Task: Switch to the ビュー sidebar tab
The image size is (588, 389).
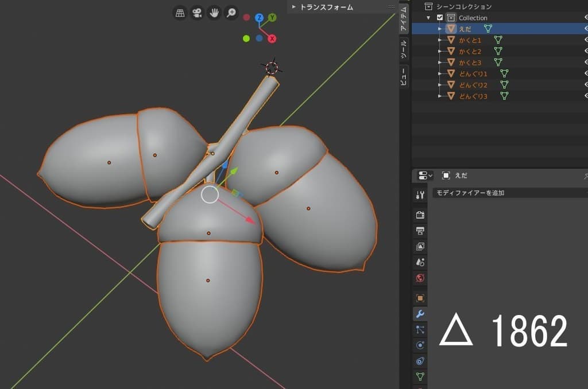Action: coord(404,77)
